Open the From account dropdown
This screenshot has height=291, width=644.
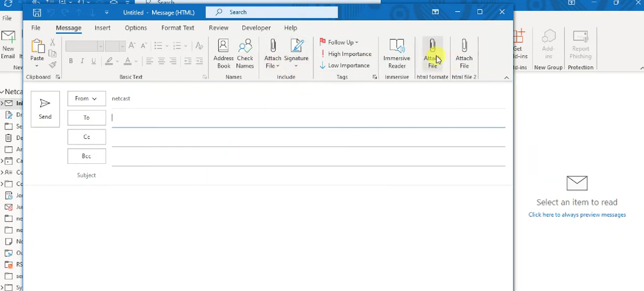coord(87,99)
